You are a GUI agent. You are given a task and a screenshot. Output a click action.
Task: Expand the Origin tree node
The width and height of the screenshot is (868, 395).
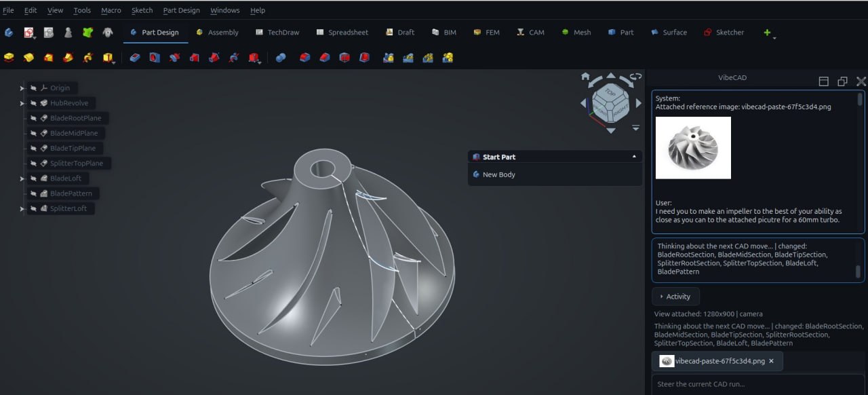(22, 88)
